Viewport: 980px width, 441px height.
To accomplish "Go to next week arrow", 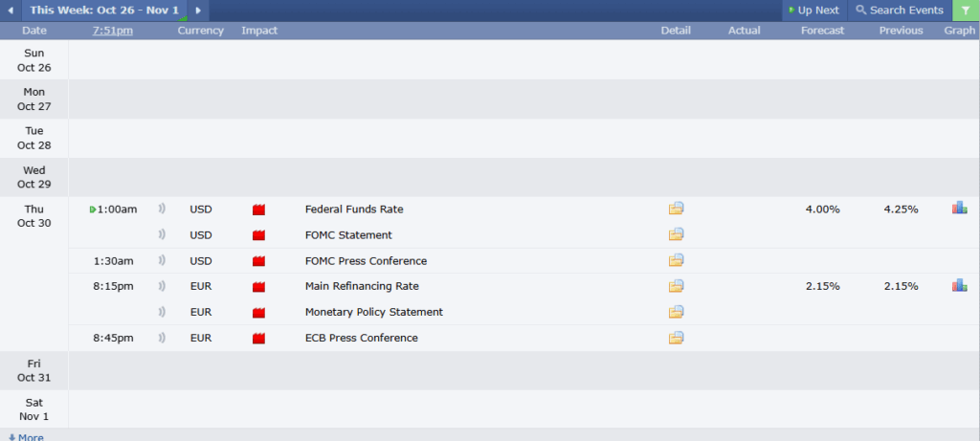I will pyautogui.click(x=198, y=11).
